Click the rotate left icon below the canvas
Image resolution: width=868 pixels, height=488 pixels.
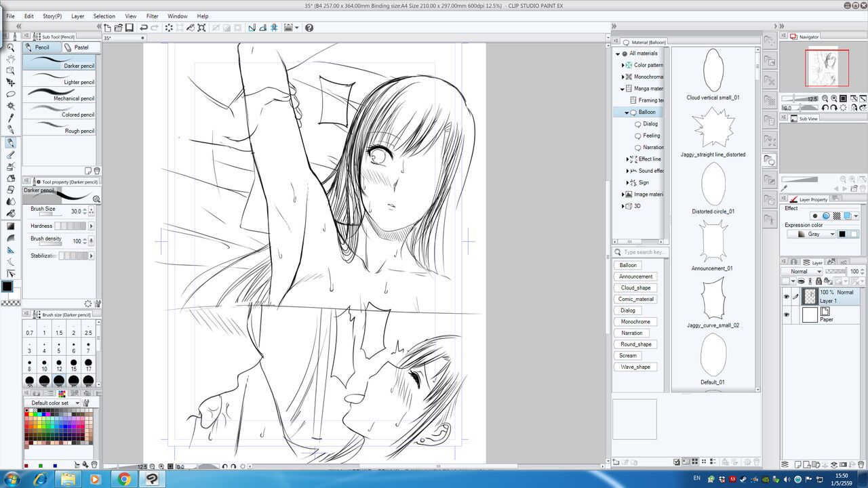[x=224, y=466]
